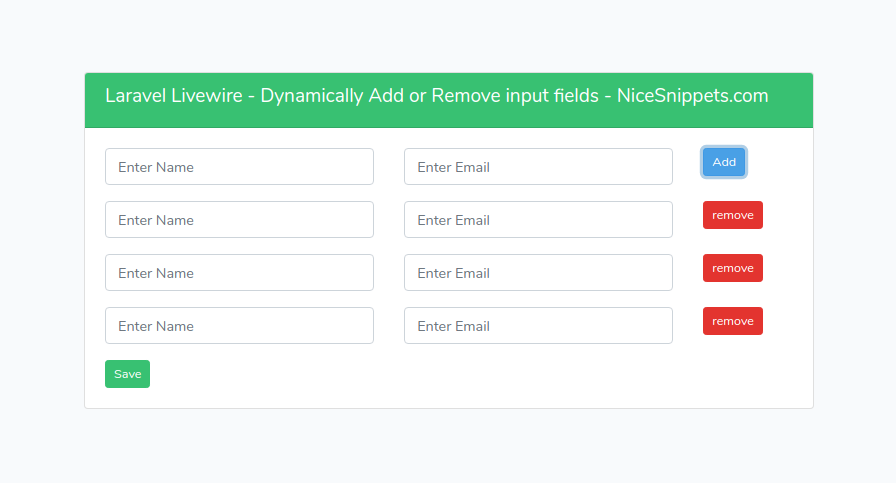Click the blue Add button
This screenshot has height=483, width=896.
723,162
